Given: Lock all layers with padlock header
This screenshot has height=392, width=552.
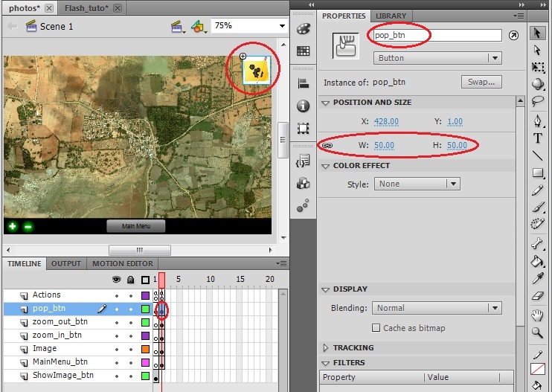Looking at the screenshot, I should (131, 280).
